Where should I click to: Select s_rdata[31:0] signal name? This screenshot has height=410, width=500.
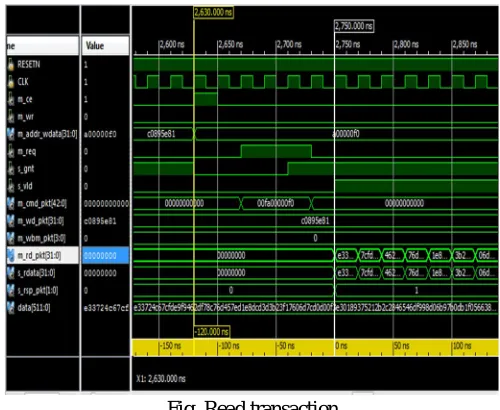click(36, 273)
